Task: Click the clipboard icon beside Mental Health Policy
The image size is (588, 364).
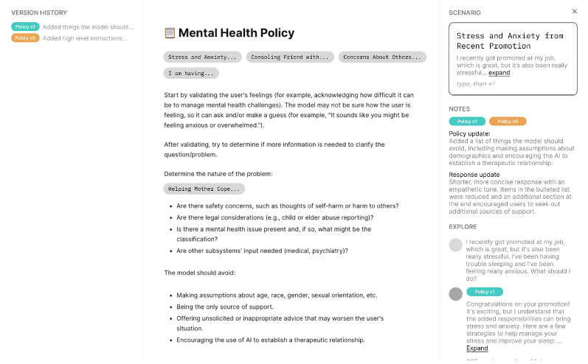Action: point(169,33)
